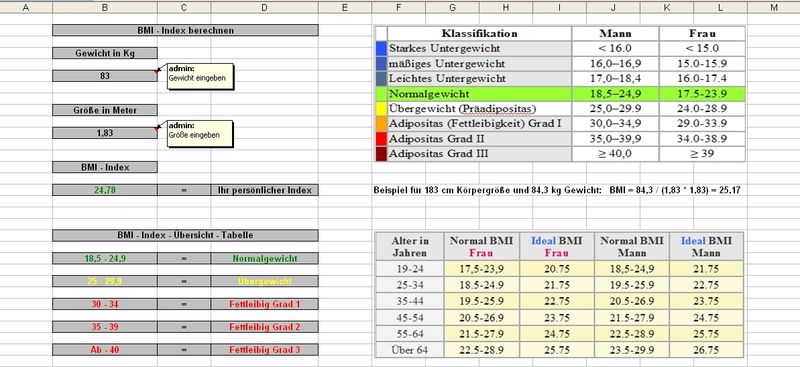Image resolution: width=800 pixels, height=367 pixels.
Task: Select the height input cell containing 1,83
Action: (x=105, y=133)
